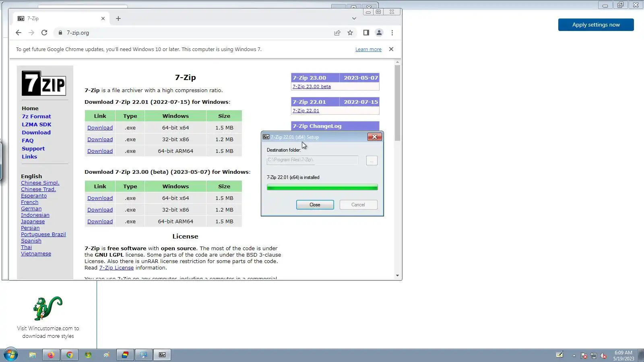Open 7z Format in the sidebar
This screenshot has height=362, width=644.
(x=36, y=116)
